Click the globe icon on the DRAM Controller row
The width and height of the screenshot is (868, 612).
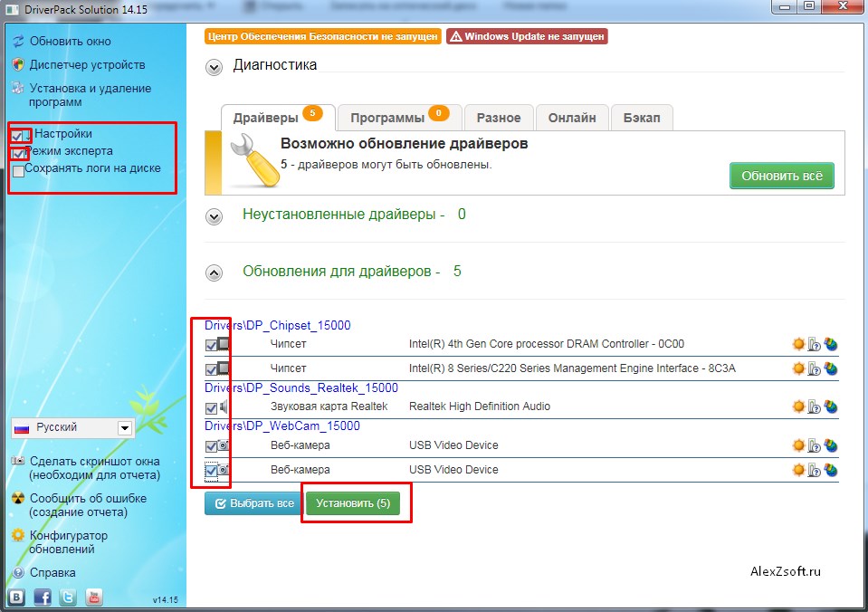(x=830, y=345)
